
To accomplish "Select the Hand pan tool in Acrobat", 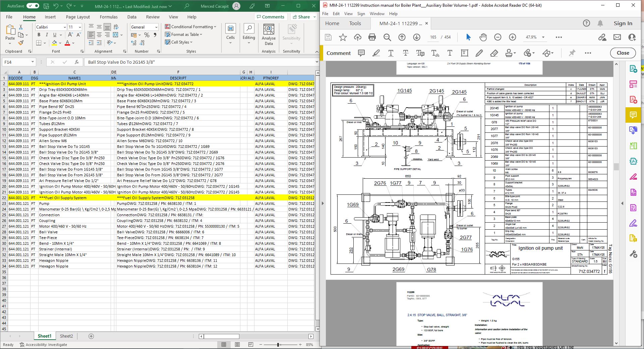I will tap(483, 37).
